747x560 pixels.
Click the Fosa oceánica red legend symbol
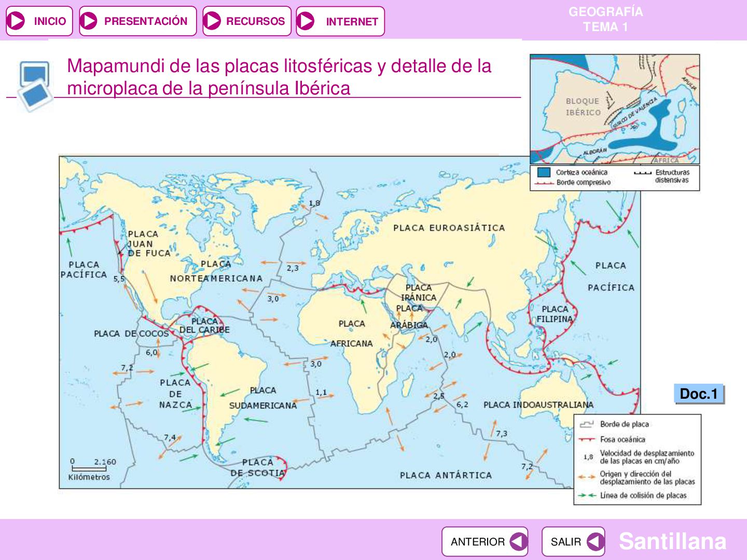tap(587, 439)
